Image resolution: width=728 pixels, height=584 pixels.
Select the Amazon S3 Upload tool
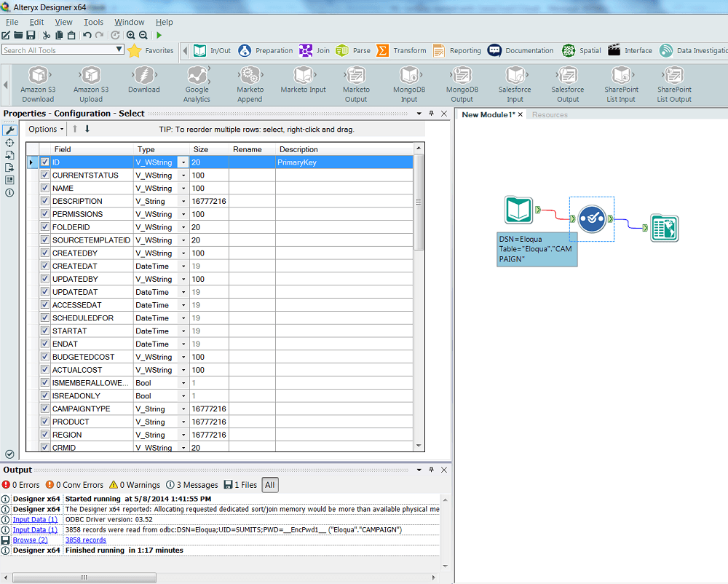click(x=91, y=84)
